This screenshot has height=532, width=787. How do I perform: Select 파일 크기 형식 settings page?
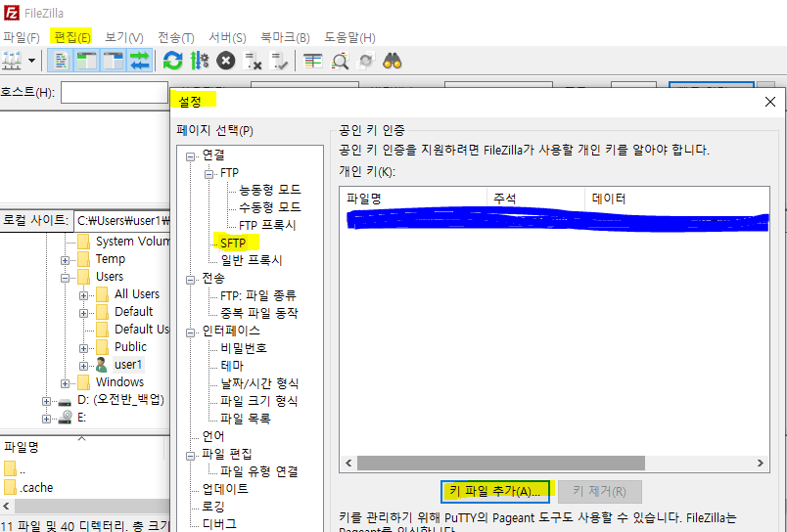coord(259,401)
